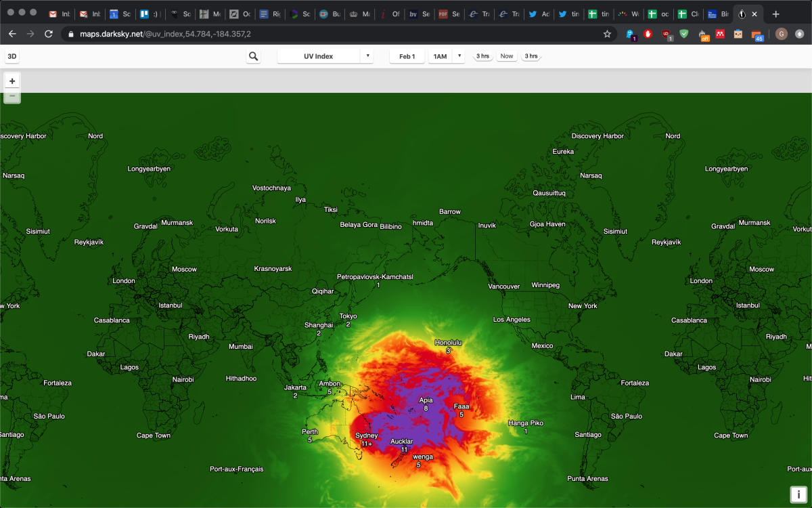The width and height of the screenshot is (812, 508).
Task: Step back 3 hrs in time
Action: click(x=482, y=56)
